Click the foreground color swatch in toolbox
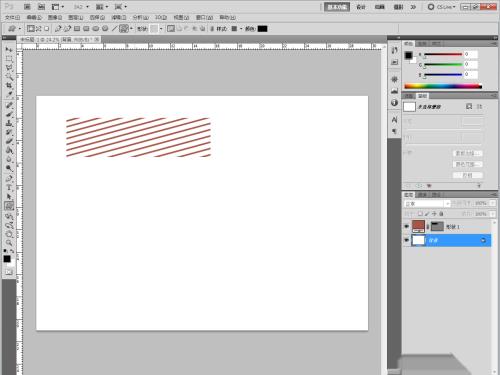Viewport: 500px width, 375px height. (x=7, y=259)
